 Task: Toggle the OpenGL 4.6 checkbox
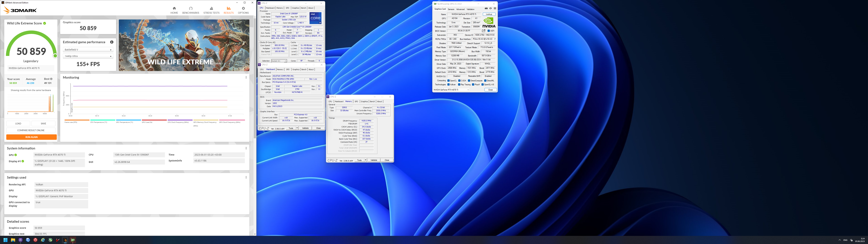tap(483, 85)
